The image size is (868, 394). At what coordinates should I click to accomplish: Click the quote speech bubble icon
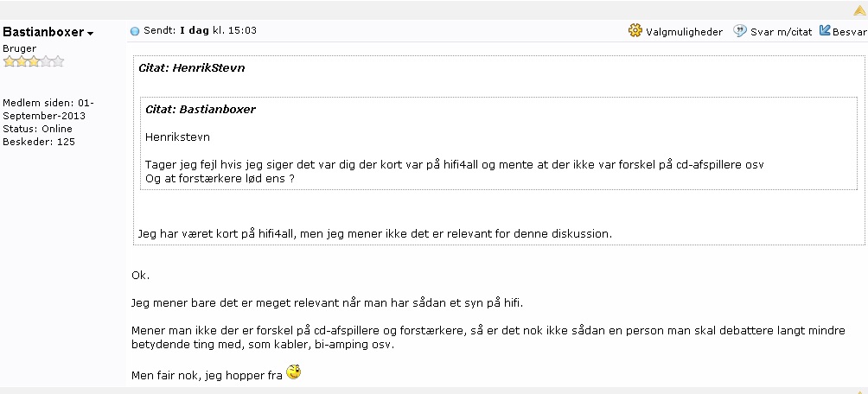[x=739, y=31]
